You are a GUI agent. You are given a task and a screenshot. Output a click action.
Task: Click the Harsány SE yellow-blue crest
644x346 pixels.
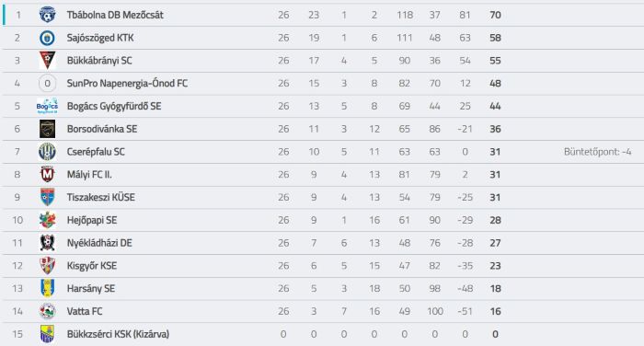pyautogui.click(x=47, y=288)
